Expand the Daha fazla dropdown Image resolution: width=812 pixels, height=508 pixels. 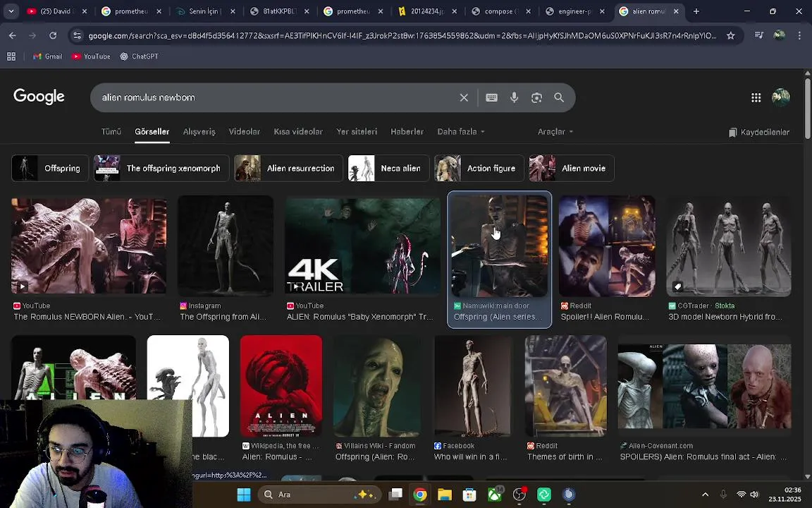coord(461,132)
